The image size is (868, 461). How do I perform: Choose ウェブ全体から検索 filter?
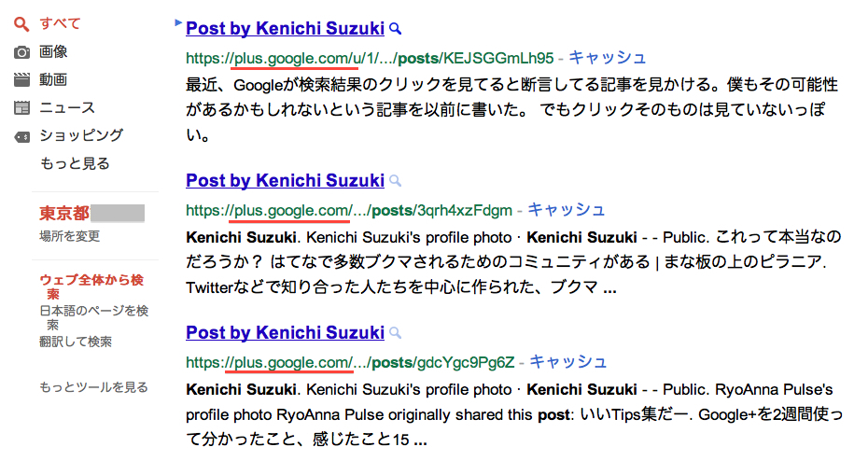pos(91,286)
